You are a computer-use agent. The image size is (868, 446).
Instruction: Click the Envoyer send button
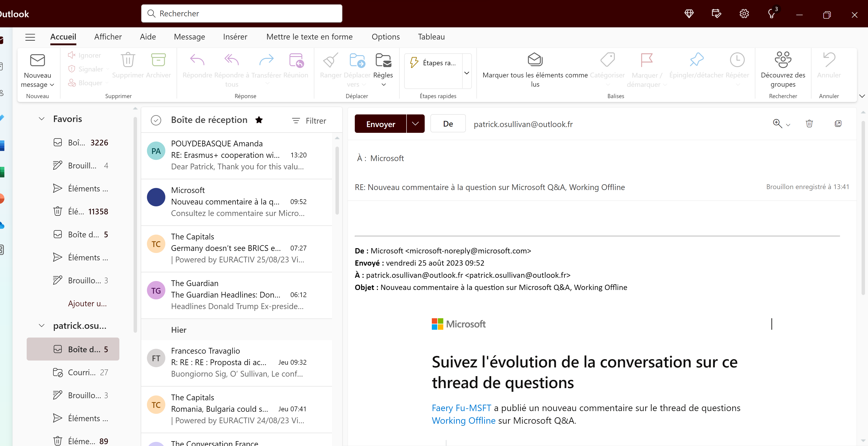coord(380,124)
